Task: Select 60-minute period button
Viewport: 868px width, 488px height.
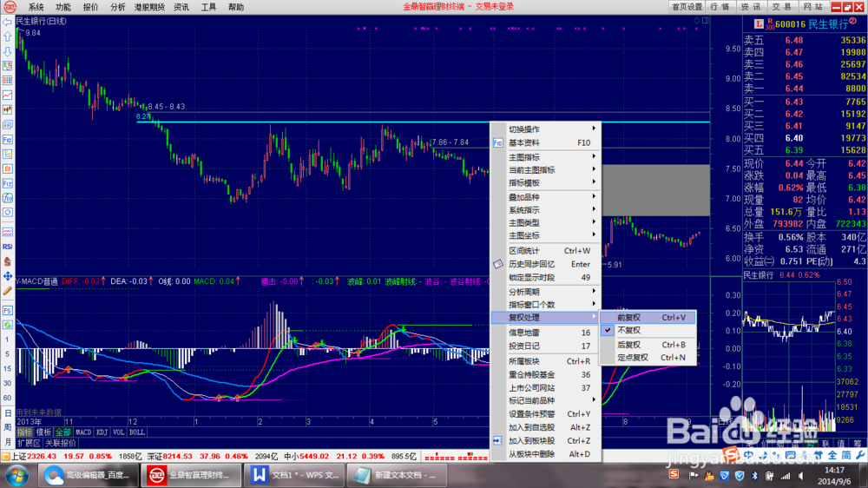Action: [x=7, y=399]
